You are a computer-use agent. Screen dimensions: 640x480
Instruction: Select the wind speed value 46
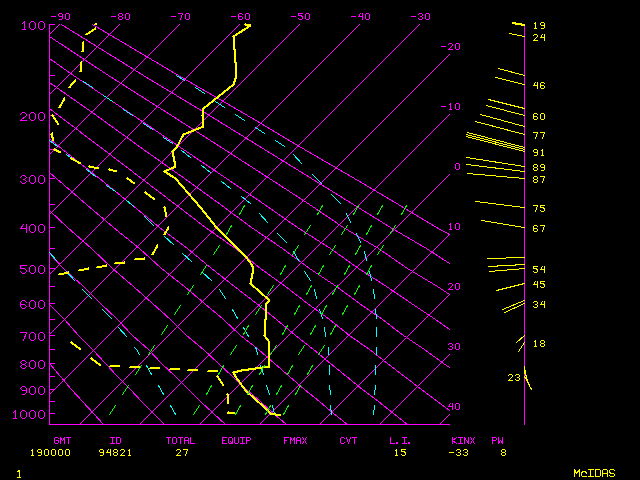point(538,86)
